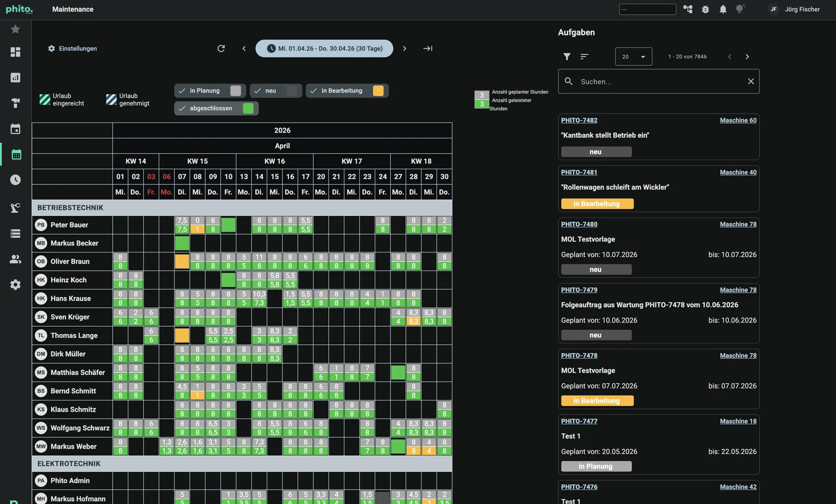Open Maschine 18 link
Viewport: 836px width, 504px height.
[x=738, y=421]
